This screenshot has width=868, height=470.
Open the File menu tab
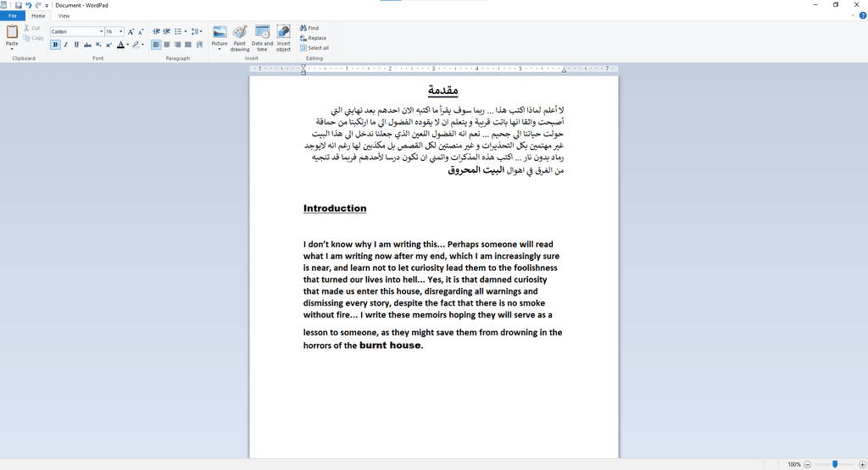(12, 16)
